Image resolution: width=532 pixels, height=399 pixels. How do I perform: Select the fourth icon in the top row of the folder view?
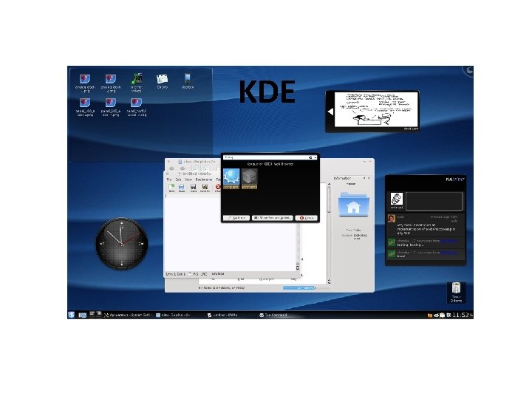[x=162, y=81]
